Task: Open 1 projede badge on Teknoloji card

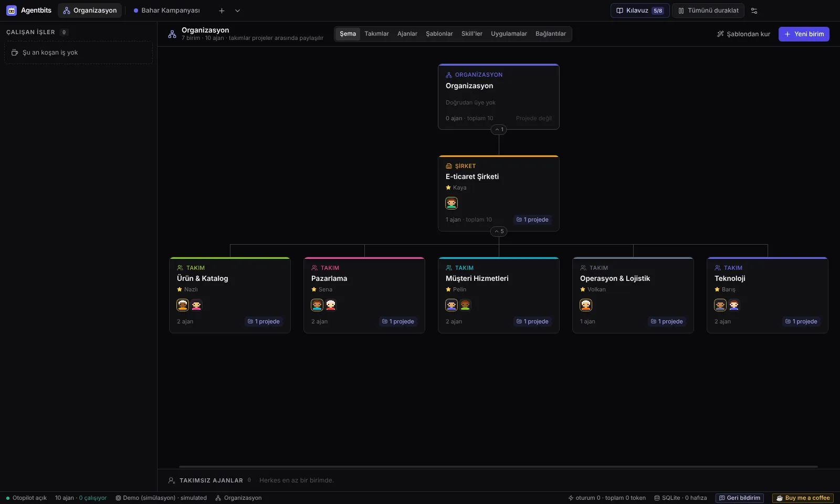Action: 801,321
